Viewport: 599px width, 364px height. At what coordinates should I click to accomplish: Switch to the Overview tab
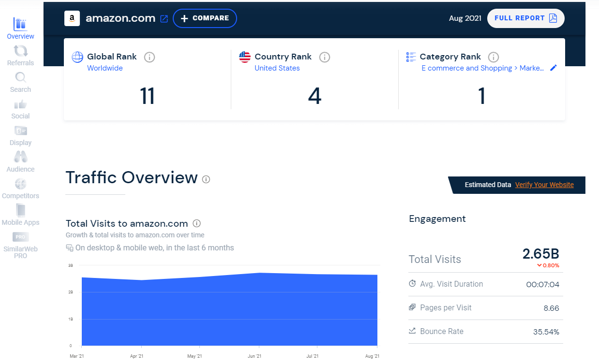pyautogui.click(x=20, y=28)
